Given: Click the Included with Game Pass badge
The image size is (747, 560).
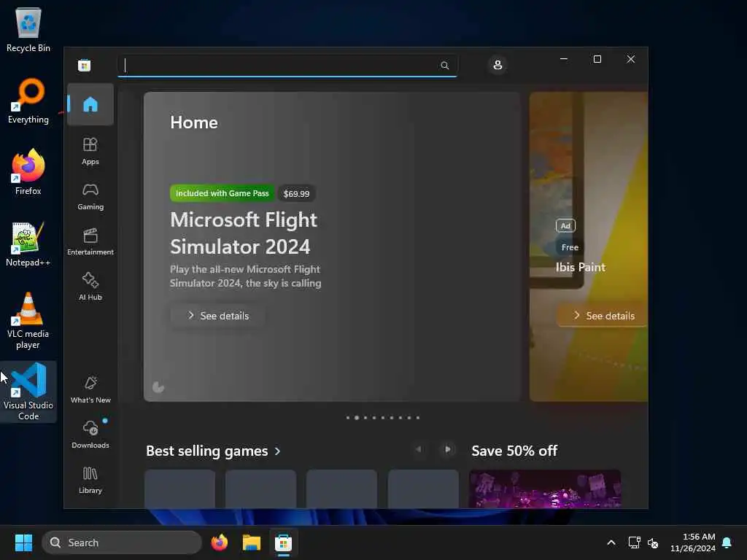Looking at the screenshot, I should pos(222,193).
